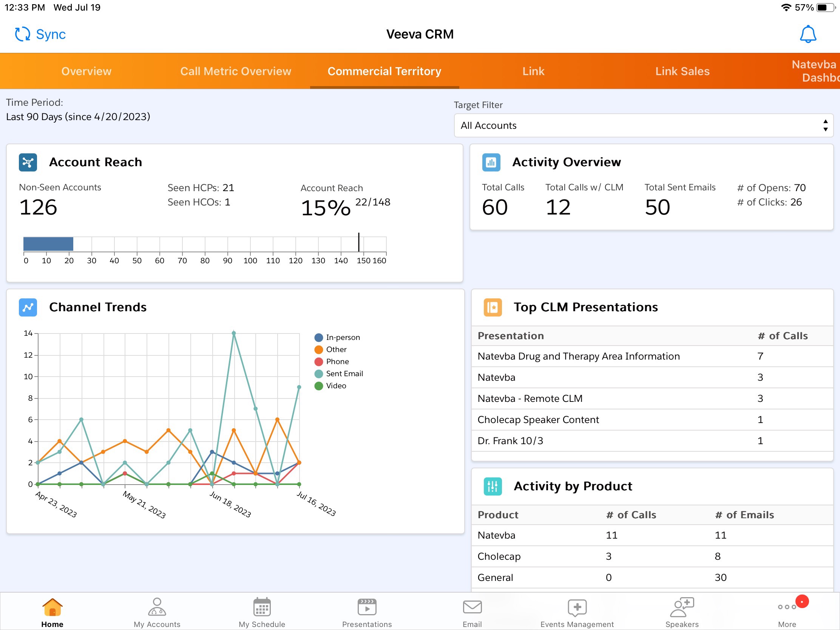840x630 pixels.
Task: Open the My Schedule calendar
Action: (x=262, y=611)
